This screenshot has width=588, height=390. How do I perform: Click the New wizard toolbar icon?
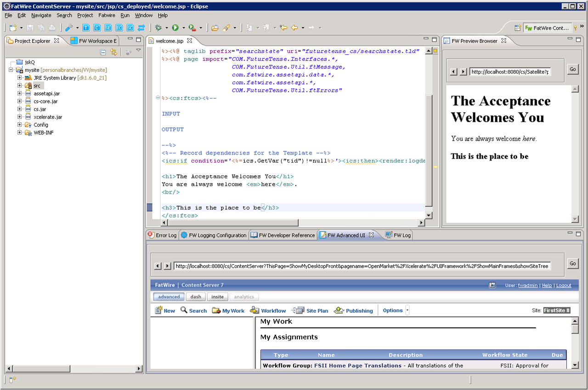tap(13, 28)
